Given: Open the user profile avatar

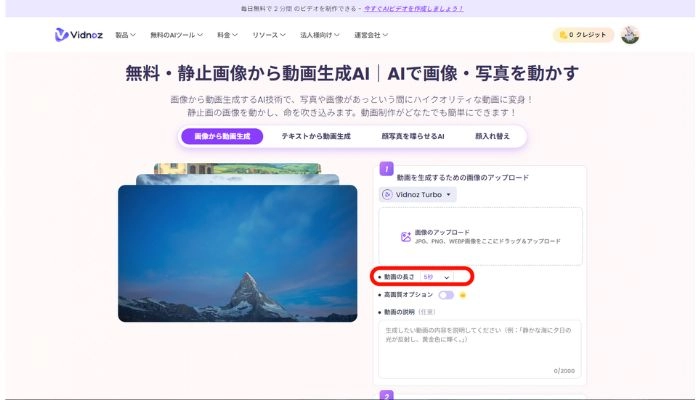Looking at the screenshot, I should (629, 35).
